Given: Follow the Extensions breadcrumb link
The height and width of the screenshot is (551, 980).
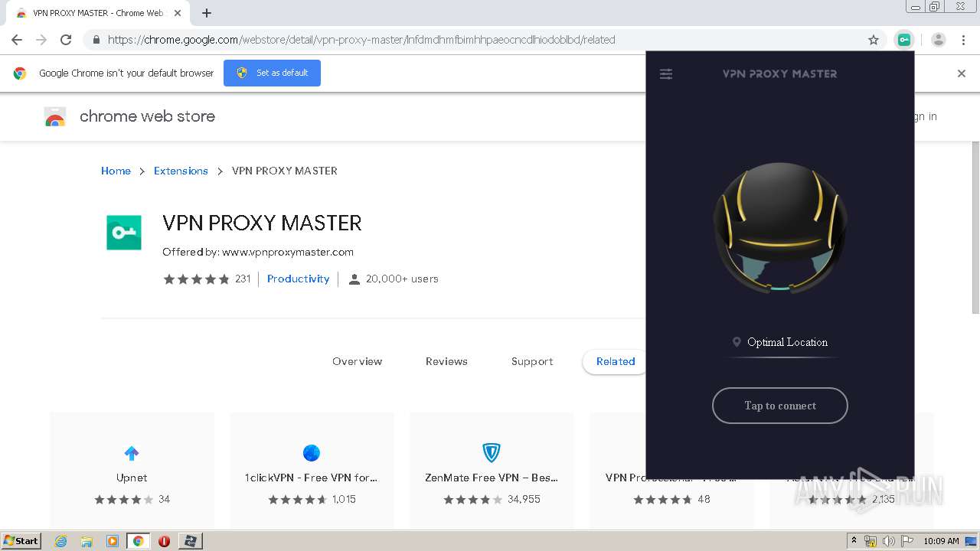Looking at the screenshot, I should 181,171.
